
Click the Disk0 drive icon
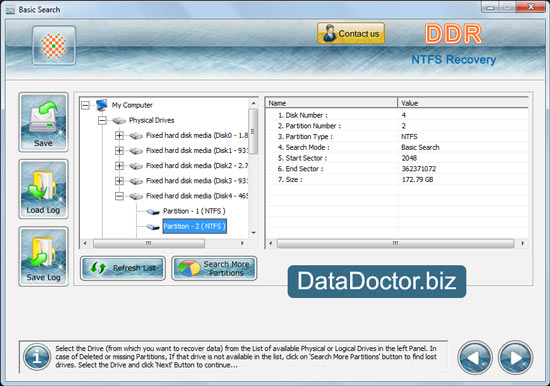pos(136,135)
